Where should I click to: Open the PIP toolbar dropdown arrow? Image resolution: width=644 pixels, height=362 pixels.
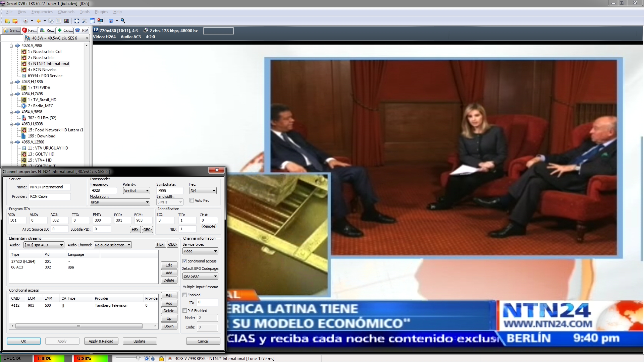117,21
